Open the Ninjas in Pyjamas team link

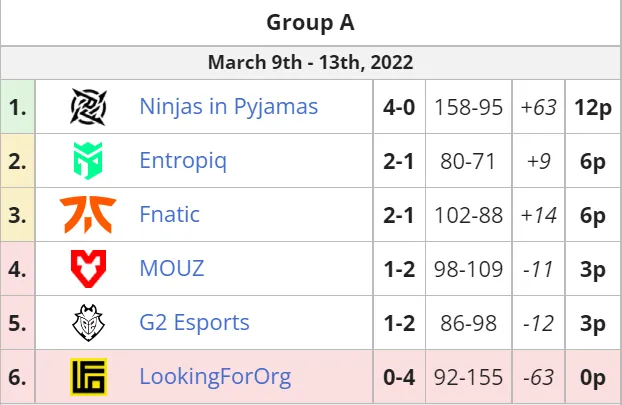tap(228, 106)
